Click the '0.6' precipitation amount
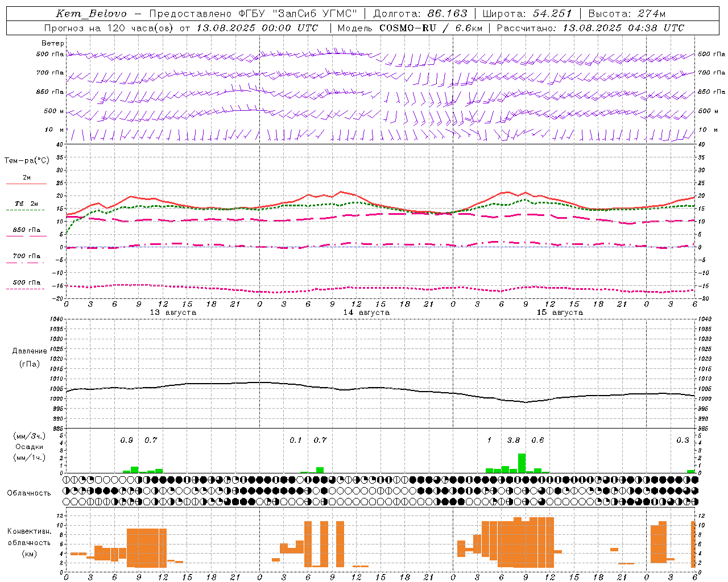 point(537,440)
